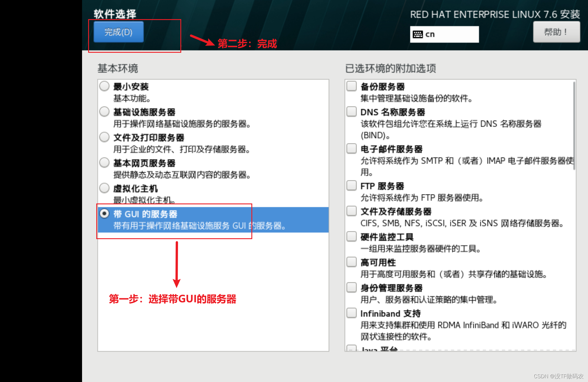Check 身份管理服务器 option
588x382 pixels.
[x=351, y=288]
